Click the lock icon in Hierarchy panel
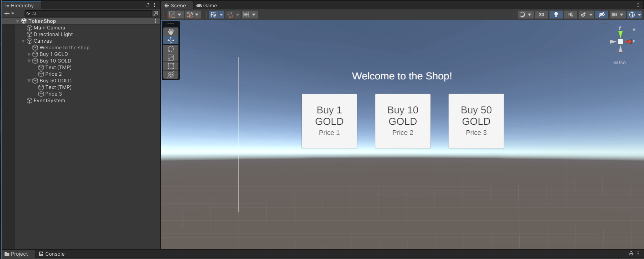Screen dimensions: 644x259 pyautogui.click(x=148, y=5)
